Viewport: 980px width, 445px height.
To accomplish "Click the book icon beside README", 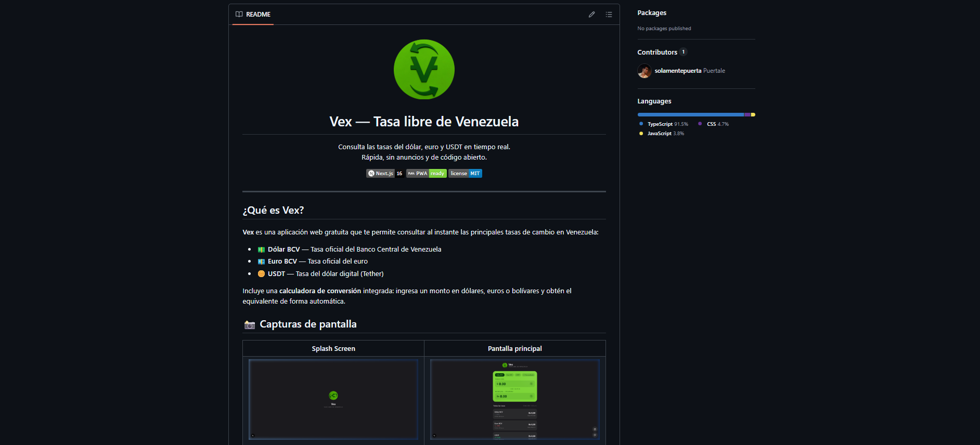I will [239, 15].
